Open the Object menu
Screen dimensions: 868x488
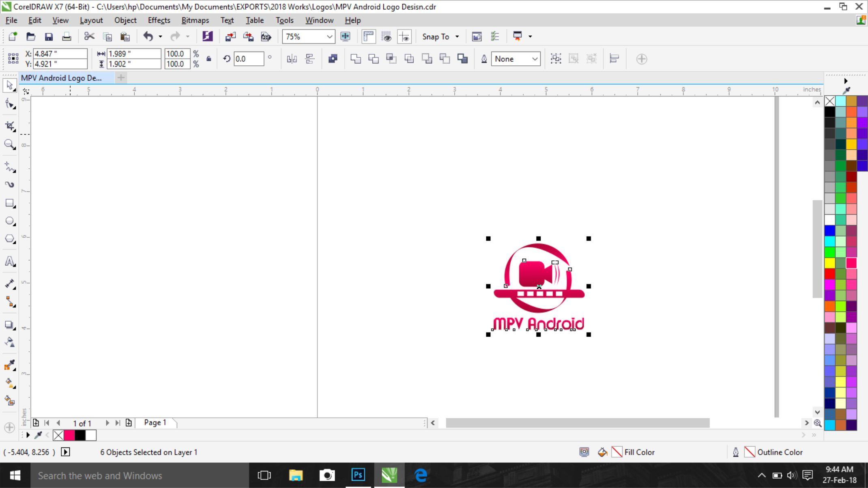click(x=125, y=20)
